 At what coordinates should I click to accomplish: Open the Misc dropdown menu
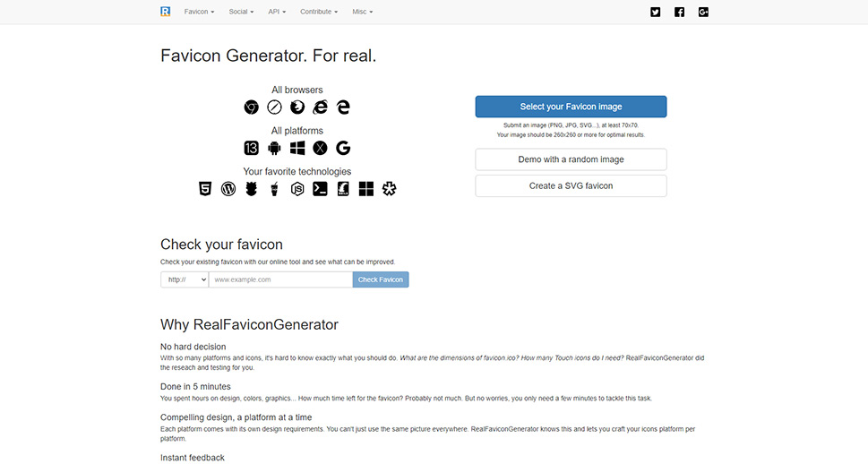click(363, 12)
